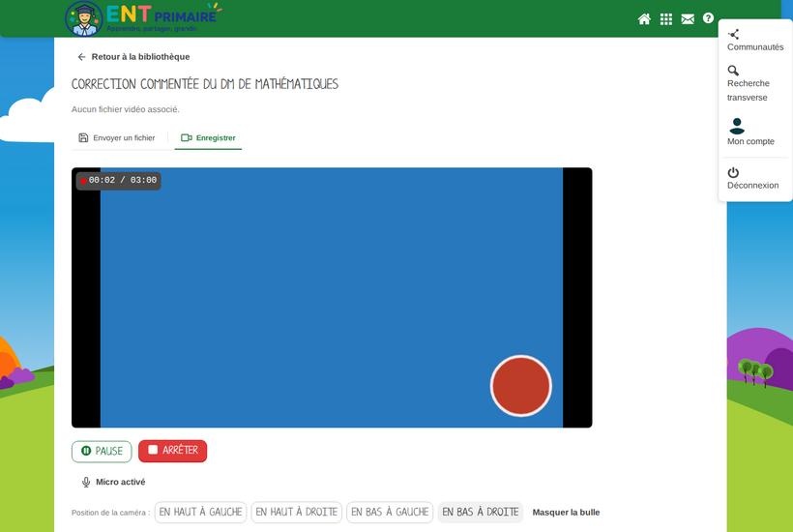This screenshot has width=793, height=532.
Task: Set camera position EN HAUT À GAUCHE
Action: tap(200, 512)
